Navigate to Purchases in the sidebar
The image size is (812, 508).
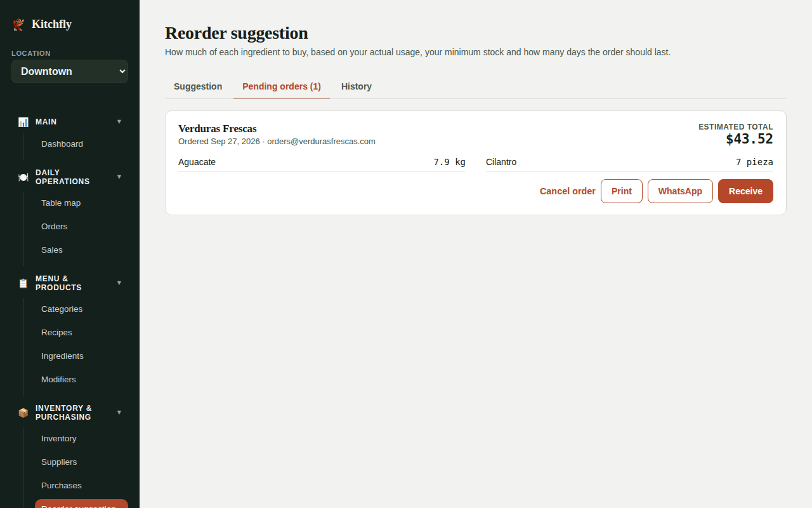coord(81,486)
